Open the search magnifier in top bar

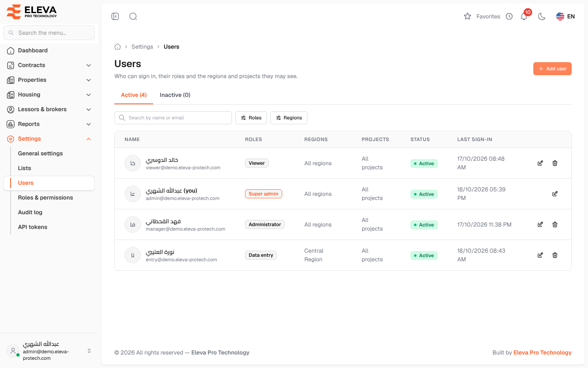(x=133, y=16)
